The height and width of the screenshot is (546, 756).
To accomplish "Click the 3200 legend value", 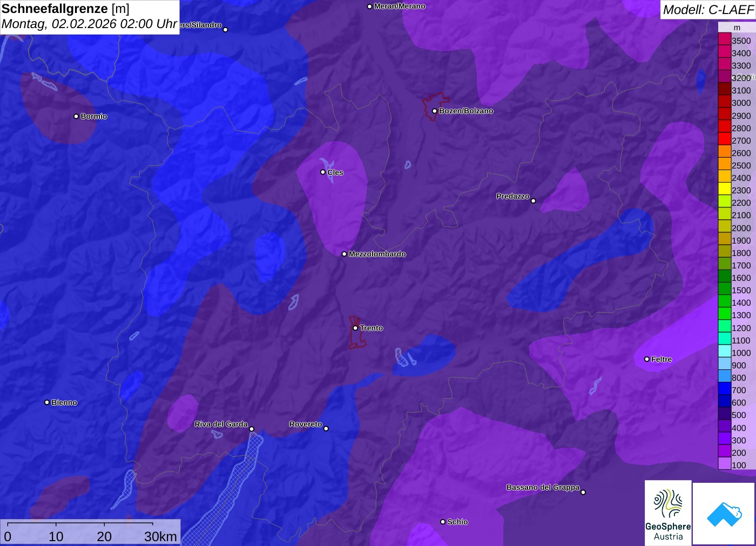I will (x=741, y=78).
